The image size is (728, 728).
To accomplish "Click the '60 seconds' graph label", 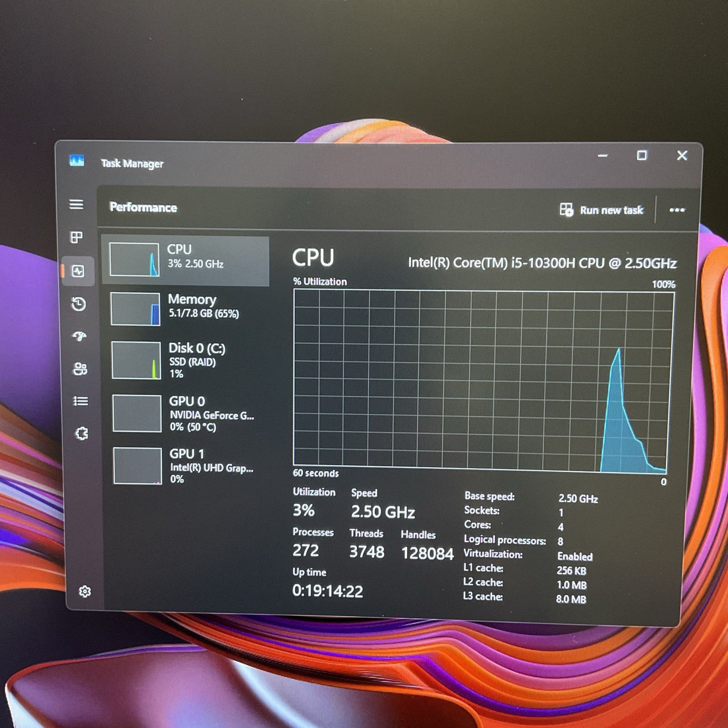I will [316, 473].
